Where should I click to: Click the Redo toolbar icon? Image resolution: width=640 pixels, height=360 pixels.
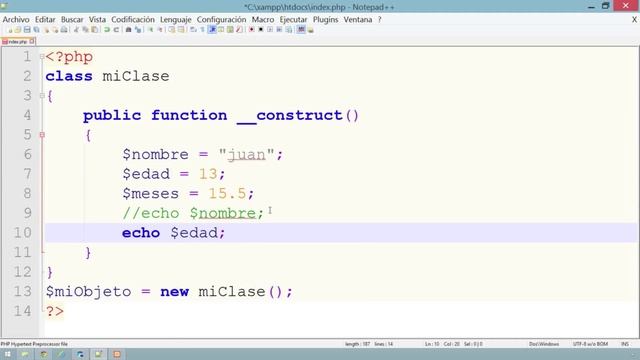[116, 30]
